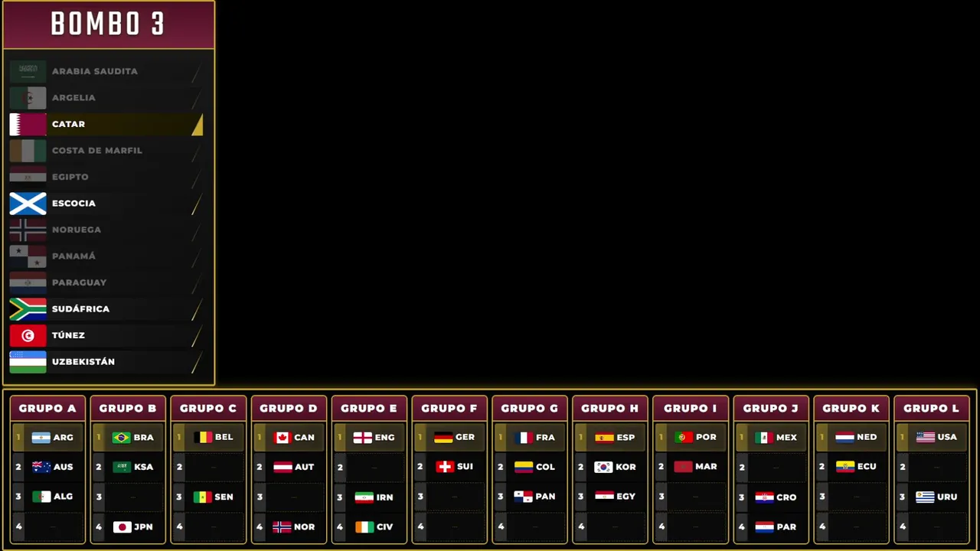Select CATAR in the pot list
The image size is (980, 551).
(x=106, y=124)
